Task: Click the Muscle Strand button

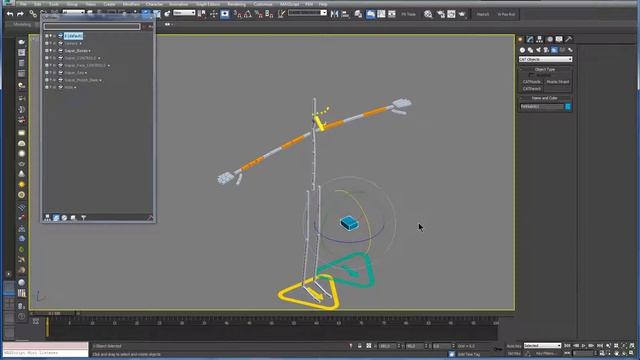Action: tap(558, 82)
